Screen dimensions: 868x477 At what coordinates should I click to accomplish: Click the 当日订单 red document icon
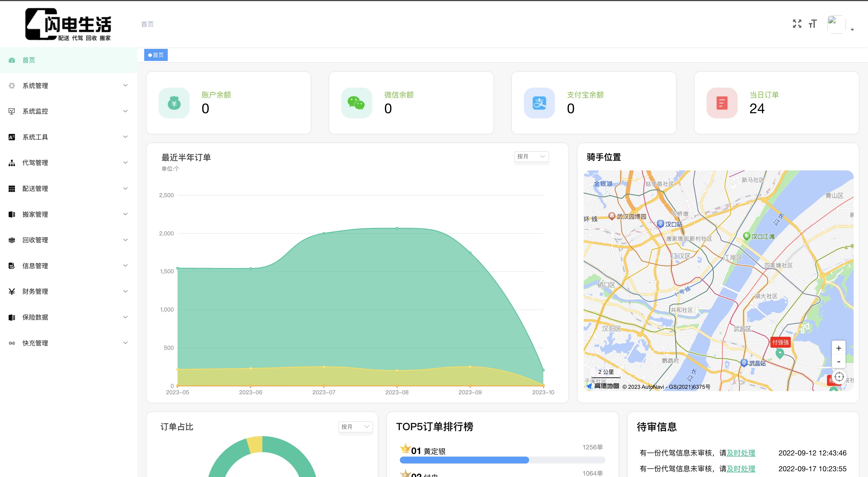tap(722, 103)
